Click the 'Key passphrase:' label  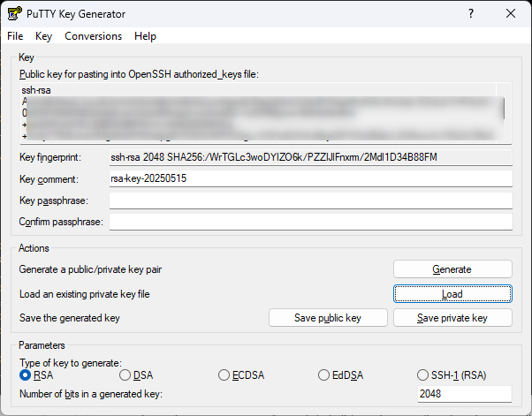pos(54,200)
